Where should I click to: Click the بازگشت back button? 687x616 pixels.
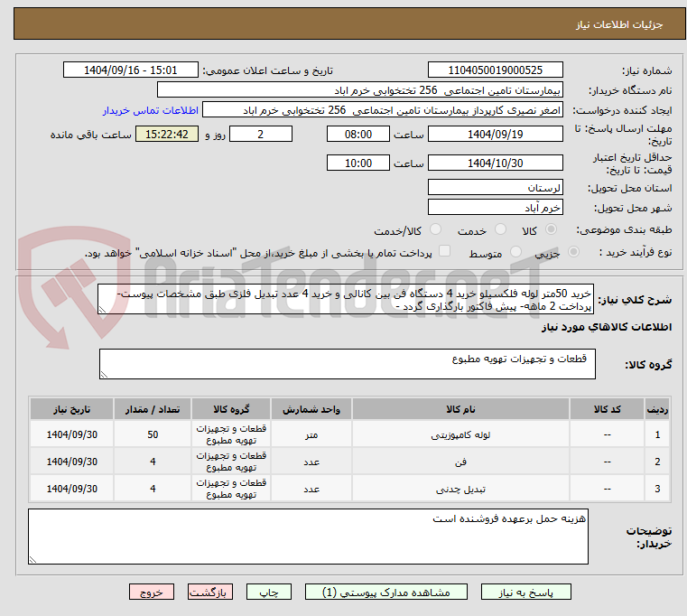click(x=210, y=593)
